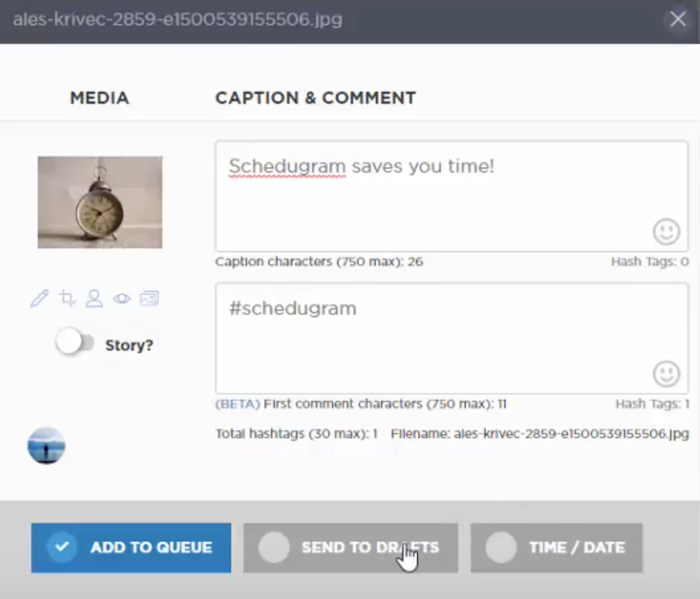
Task: Select the round account profile avatar
Action: (x=47, y=446)
